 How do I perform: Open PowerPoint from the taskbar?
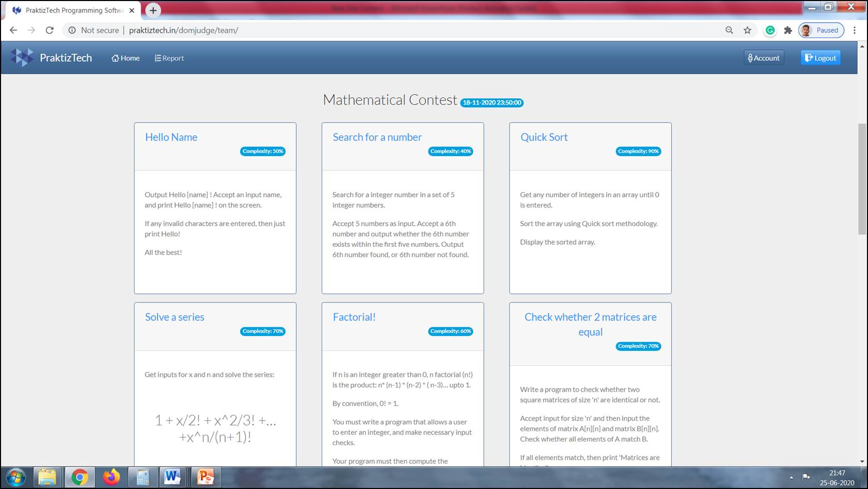point(205,478)
